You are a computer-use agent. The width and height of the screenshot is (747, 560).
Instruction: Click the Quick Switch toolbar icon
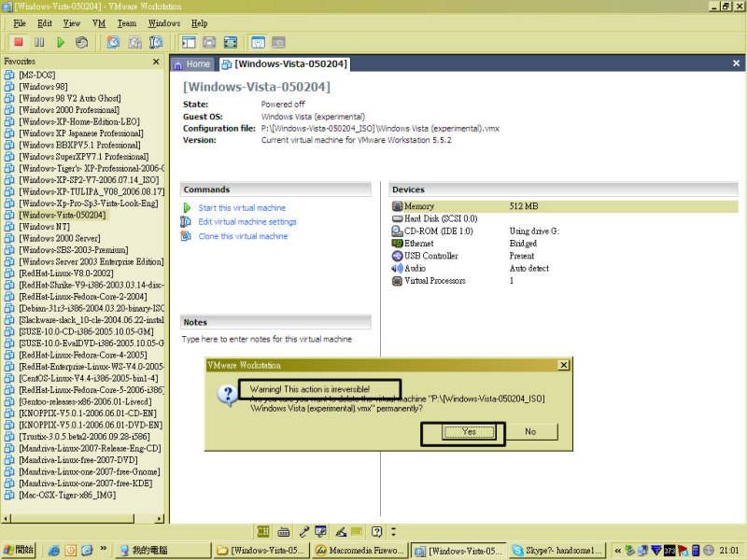point(209,42)
